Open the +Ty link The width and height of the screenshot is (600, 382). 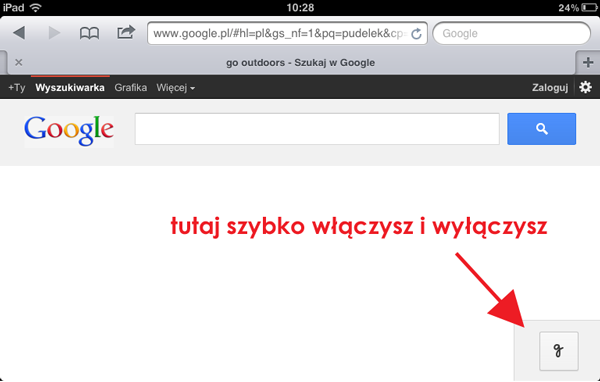coord(17,88)
